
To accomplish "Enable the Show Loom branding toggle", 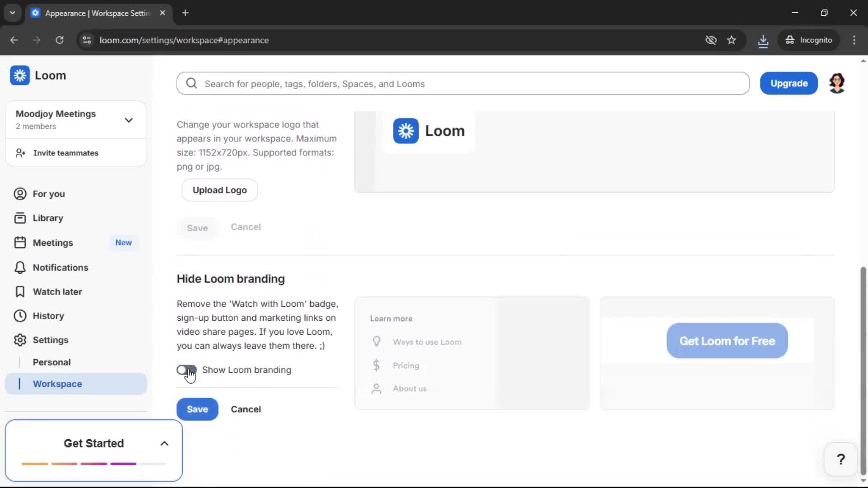I will tap(187, 370).
